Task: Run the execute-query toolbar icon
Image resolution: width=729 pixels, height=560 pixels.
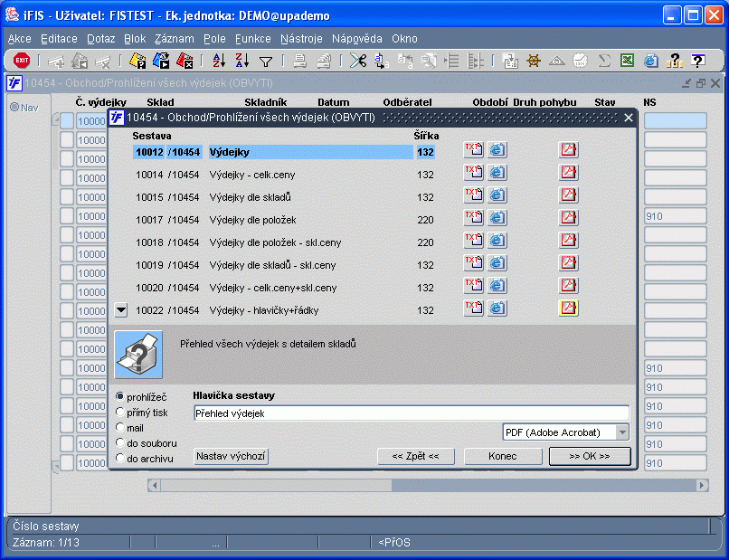Action: 161,61
